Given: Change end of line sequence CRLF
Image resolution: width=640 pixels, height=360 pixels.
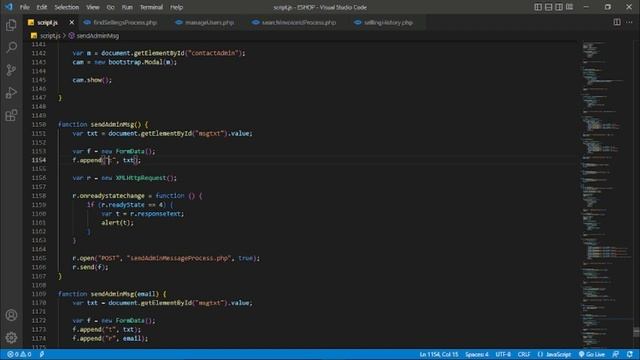Looking at the screenshot, I should (x=524, y=354).
